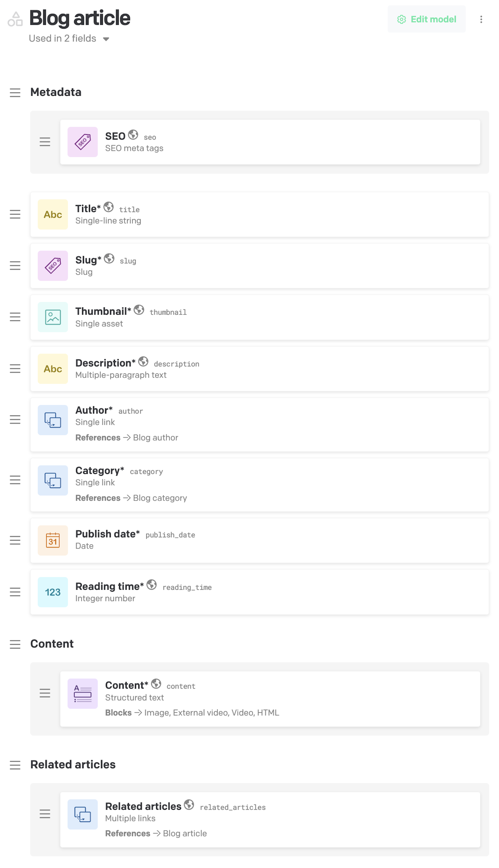
Task: Click the Related articles fieldset heading
Action: coord(73,764)
